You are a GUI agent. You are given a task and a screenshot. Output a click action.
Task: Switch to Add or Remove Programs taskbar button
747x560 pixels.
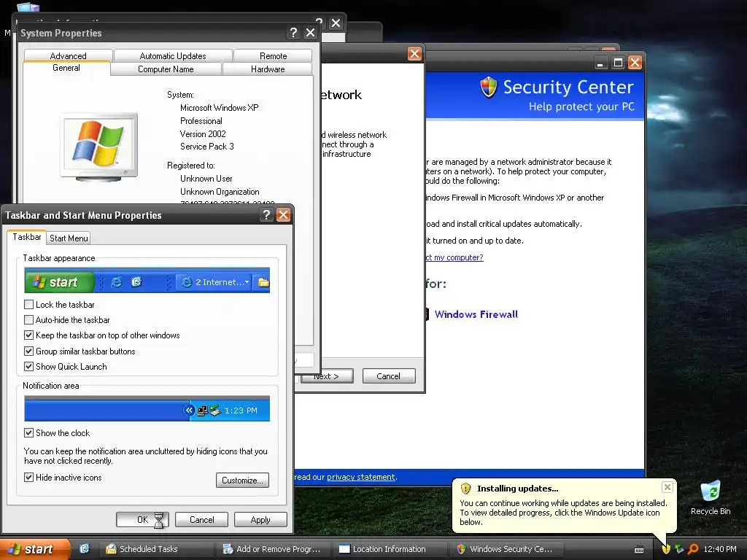(273, 549)
